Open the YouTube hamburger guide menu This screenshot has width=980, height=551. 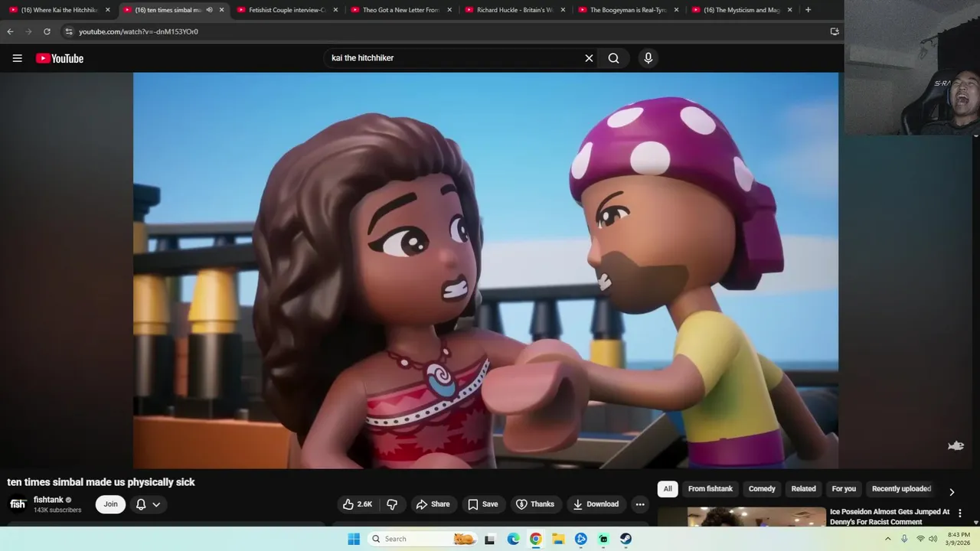pyautogui.click(x=17, y=58)
